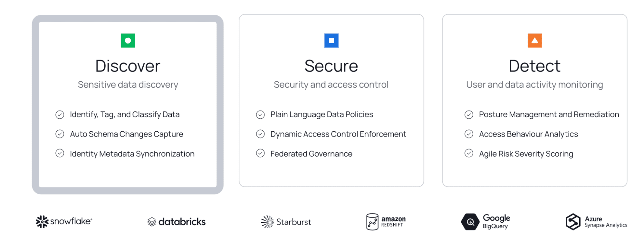The width and height of the screenshot is (644, 237).
Task: Open the Snowflake logo
Action: [64, 222]
